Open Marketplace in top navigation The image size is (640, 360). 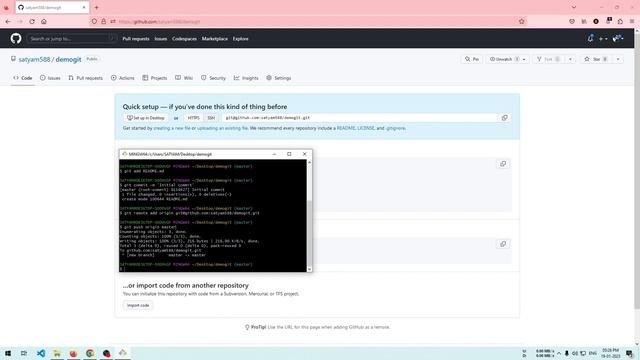(215, 39)
